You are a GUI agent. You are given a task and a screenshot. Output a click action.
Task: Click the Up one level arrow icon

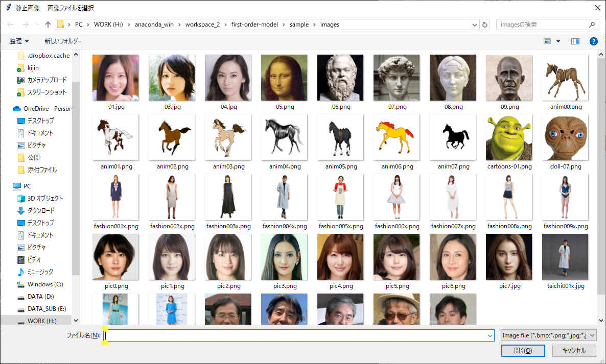pos(48,25)
